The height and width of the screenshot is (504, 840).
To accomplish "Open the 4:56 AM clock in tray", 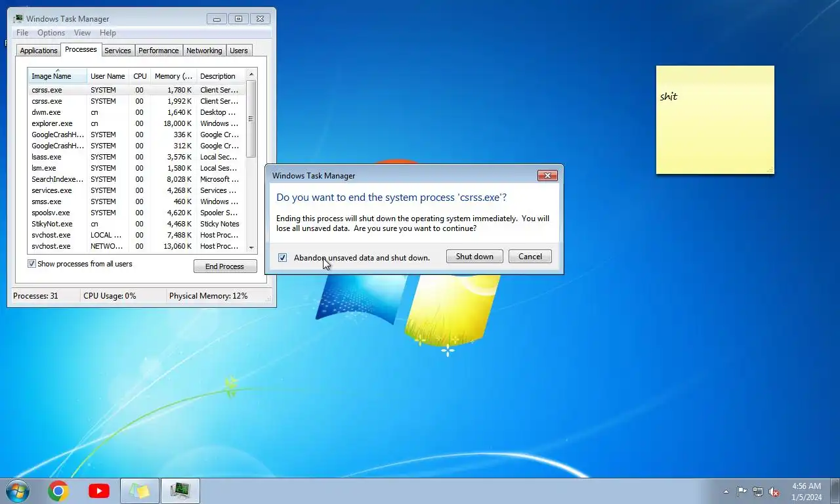I will coord(807,492).
